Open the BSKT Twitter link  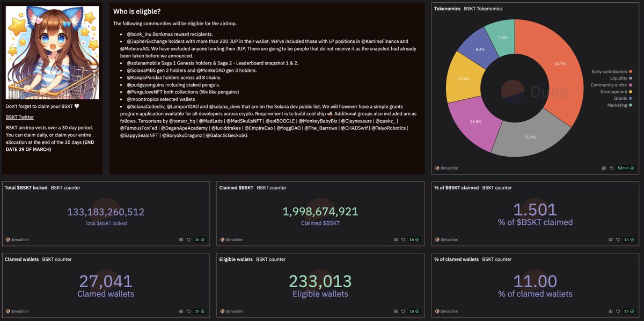tap(20, 116)
